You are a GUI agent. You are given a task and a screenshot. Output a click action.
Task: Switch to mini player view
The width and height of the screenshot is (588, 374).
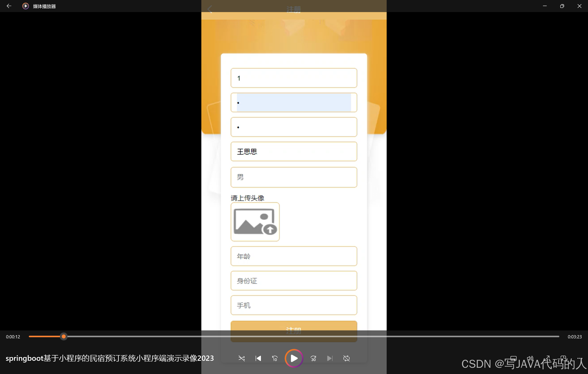[563, 358]
